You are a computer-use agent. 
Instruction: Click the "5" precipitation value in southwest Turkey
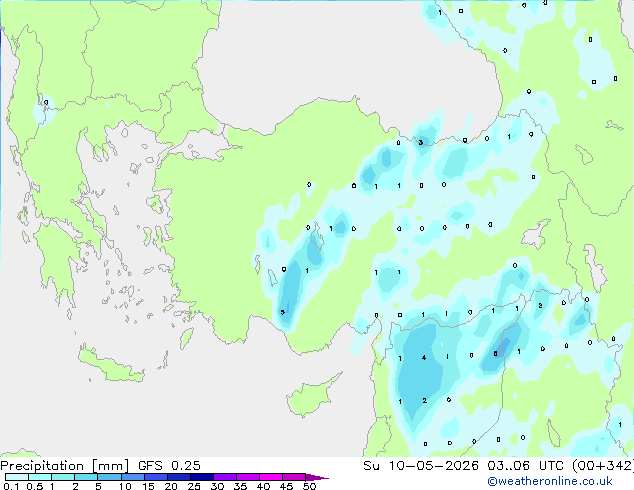283,312
